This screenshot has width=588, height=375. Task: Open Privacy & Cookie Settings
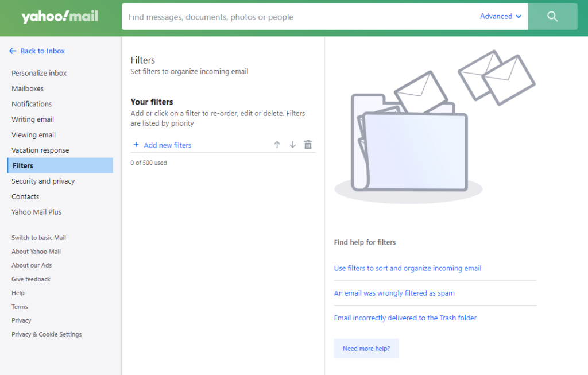point(47,334)
